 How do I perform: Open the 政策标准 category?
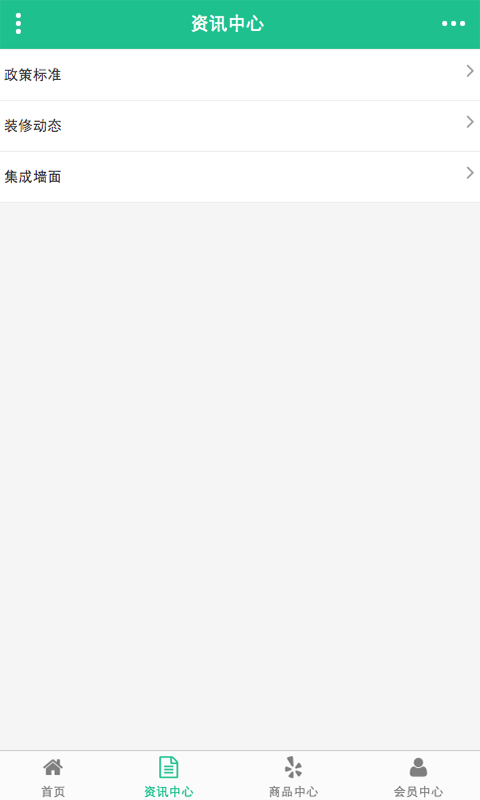click(x=33, y=75)
